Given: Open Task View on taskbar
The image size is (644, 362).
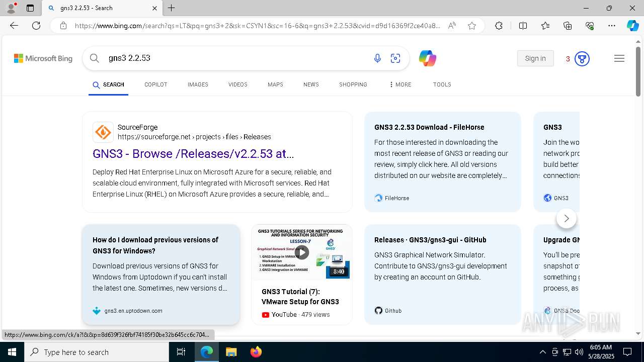Looking at the screenshot, I should [181, 352].
